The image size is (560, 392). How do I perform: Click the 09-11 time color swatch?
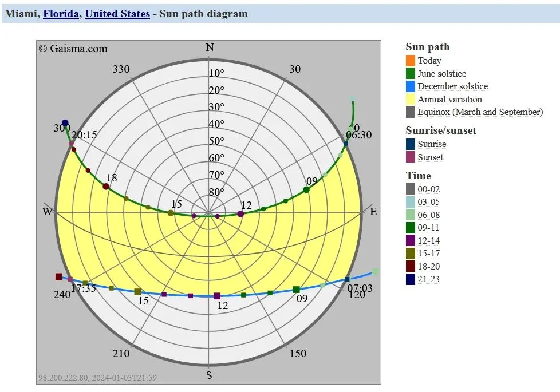411,227
